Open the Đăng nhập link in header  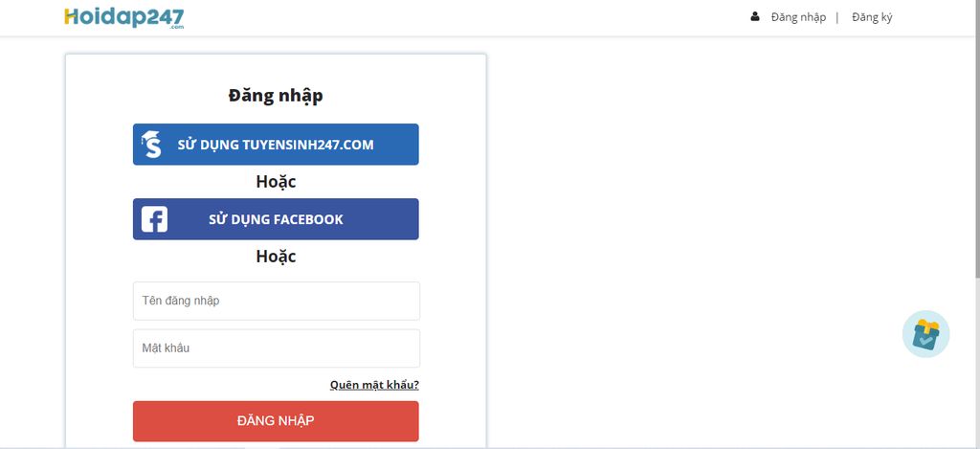(x=798, y=17)
